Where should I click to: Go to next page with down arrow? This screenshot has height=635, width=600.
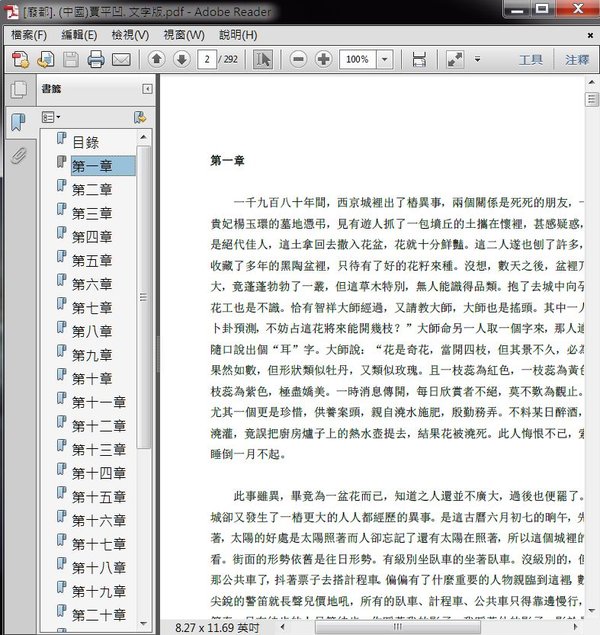[x=181, y=60]
